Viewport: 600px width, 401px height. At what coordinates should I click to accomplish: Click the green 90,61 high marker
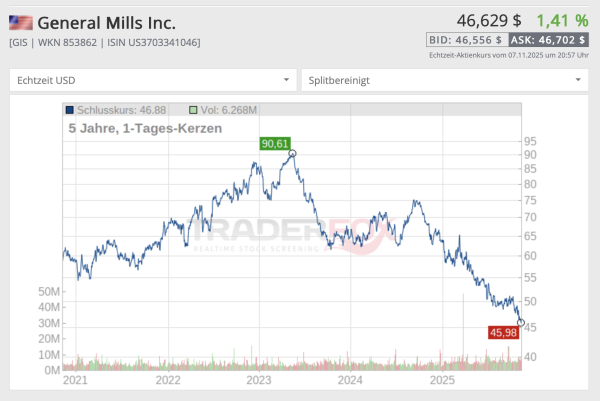click(275, 143)
